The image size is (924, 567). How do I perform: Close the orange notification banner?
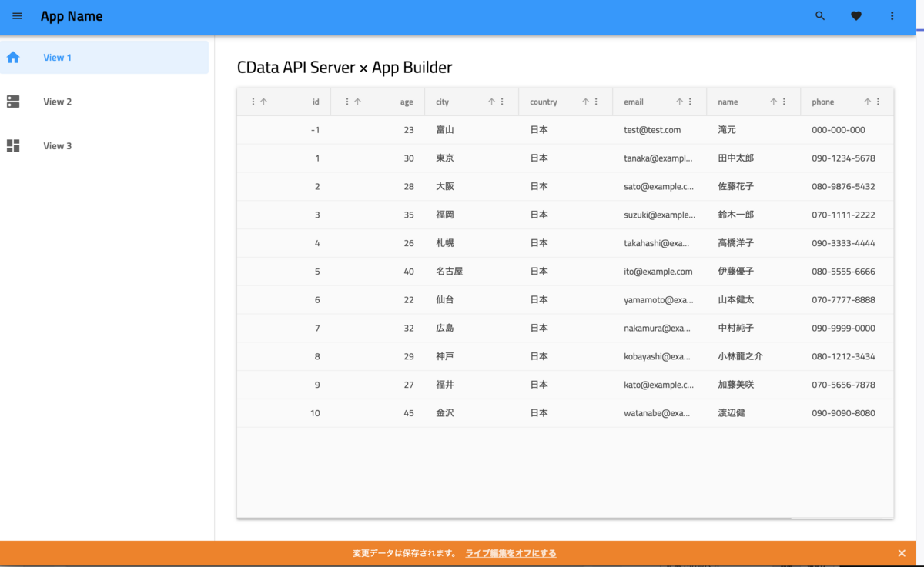[x=902, y=553]
